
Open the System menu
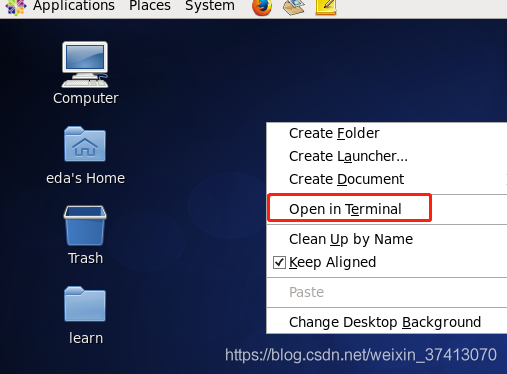point(210,6)
